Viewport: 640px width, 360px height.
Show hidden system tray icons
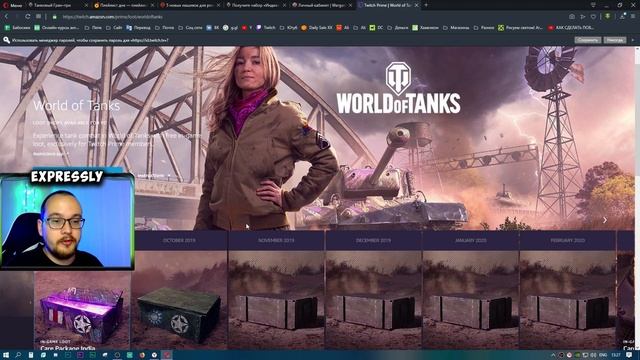click(x=553, y=355)
